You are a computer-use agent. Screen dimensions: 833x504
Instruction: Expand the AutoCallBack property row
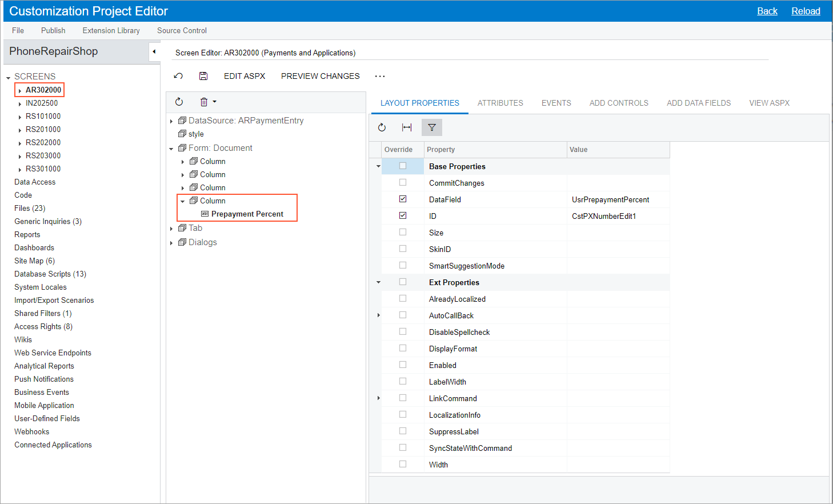(378, 315)
